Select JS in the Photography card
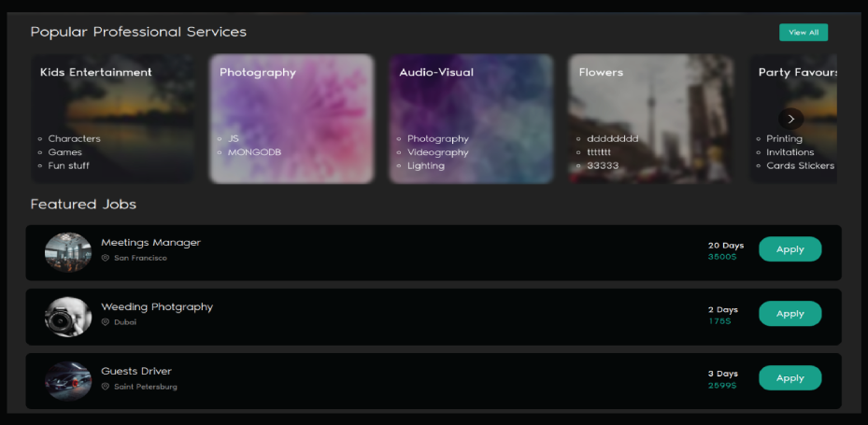 (x=233, y=139)
